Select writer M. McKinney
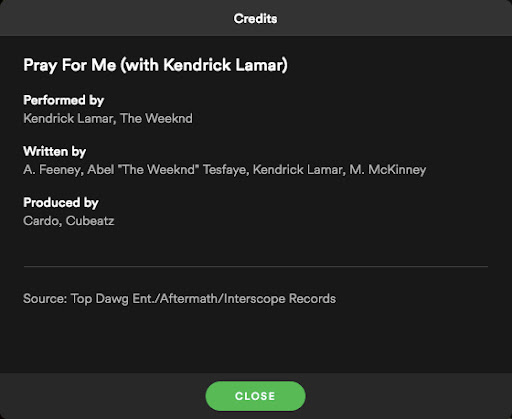The width and height of the screenshot is (512, 419). pos(388,170)
